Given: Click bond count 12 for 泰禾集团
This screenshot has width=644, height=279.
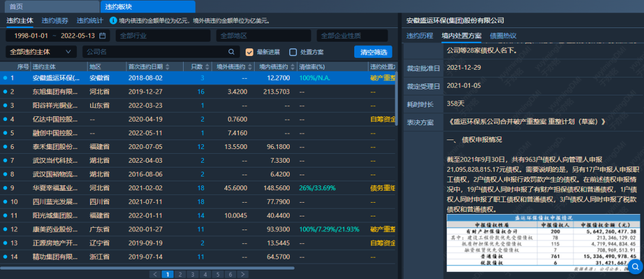Looking at the screenshot, I should coord(201,147).
